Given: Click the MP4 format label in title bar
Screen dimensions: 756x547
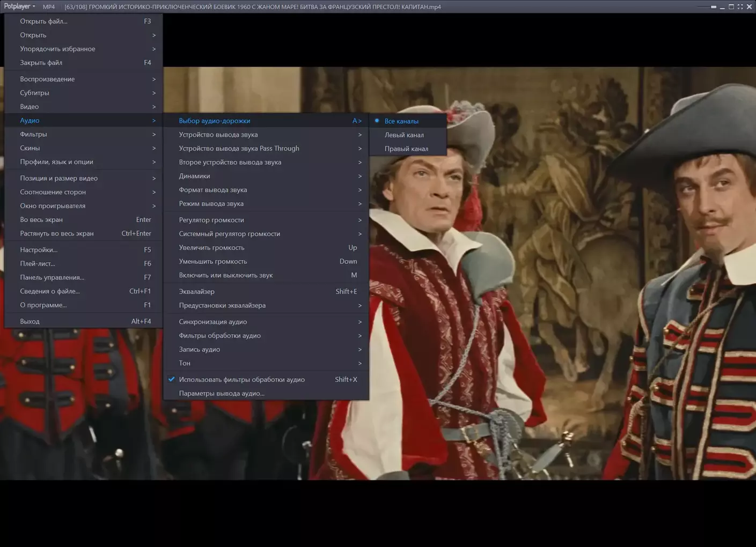Looking at the screenshot, I should coord(49,7).
